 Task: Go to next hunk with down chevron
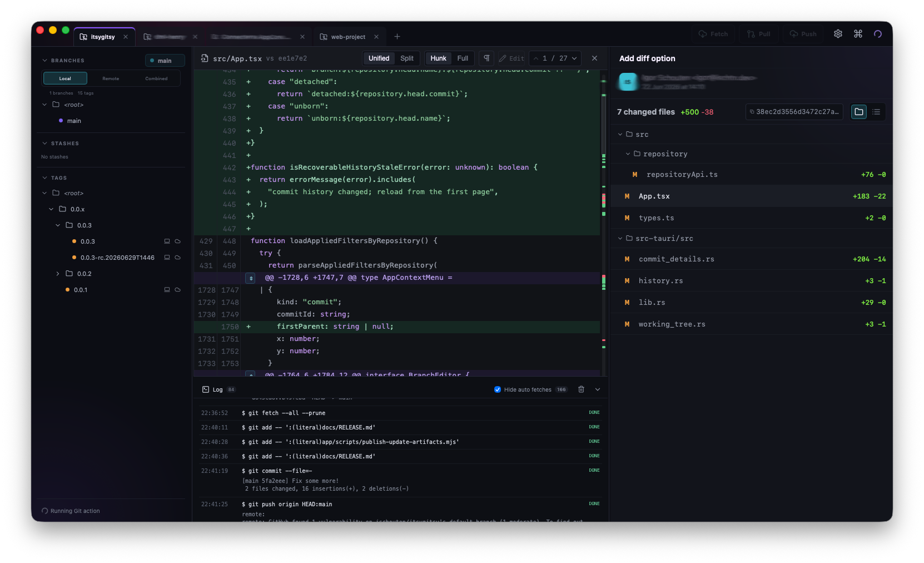(x=574, y=58)
